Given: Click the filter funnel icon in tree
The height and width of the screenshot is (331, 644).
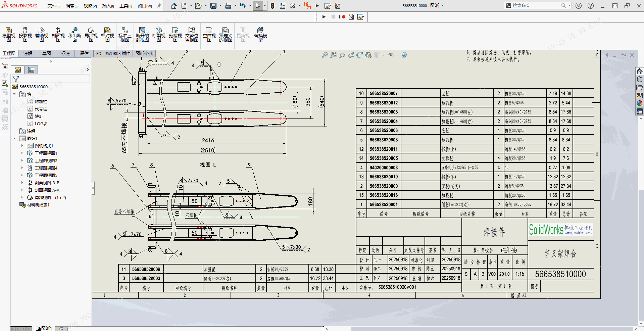Looking at the screenshot, I should point(16,79).
